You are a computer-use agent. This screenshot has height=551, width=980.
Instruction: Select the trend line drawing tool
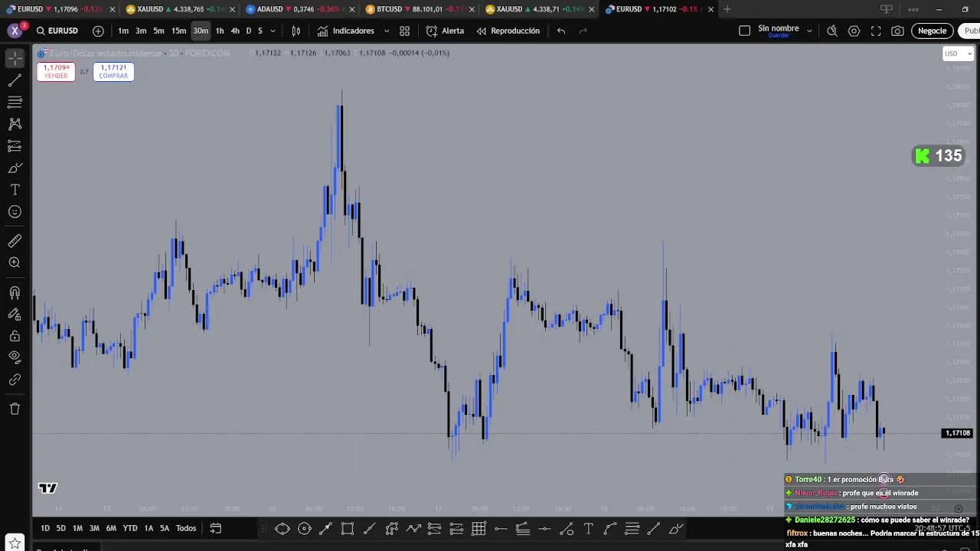pos(15,80)
